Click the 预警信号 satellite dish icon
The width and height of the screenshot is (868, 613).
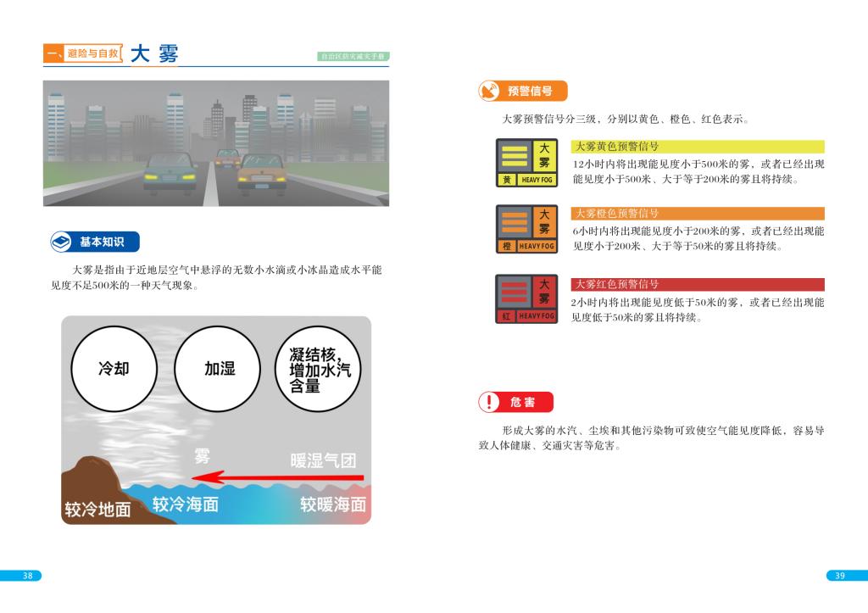(x=489, y=92)
